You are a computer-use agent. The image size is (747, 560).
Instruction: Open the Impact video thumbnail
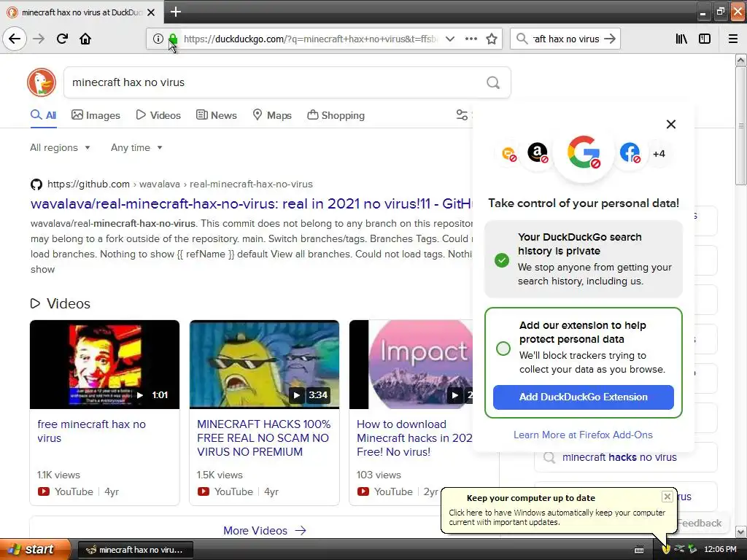pyautogui.click(x=411, y=365)
